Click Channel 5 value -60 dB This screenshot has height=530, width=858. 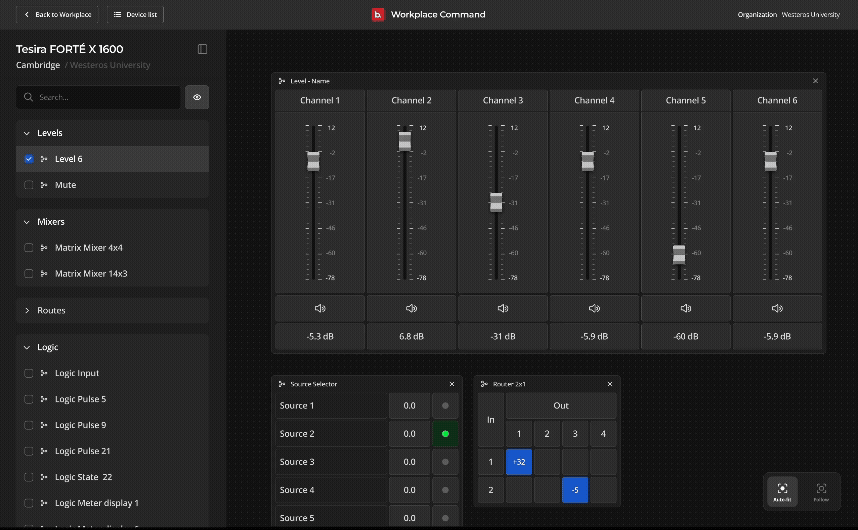686,336
